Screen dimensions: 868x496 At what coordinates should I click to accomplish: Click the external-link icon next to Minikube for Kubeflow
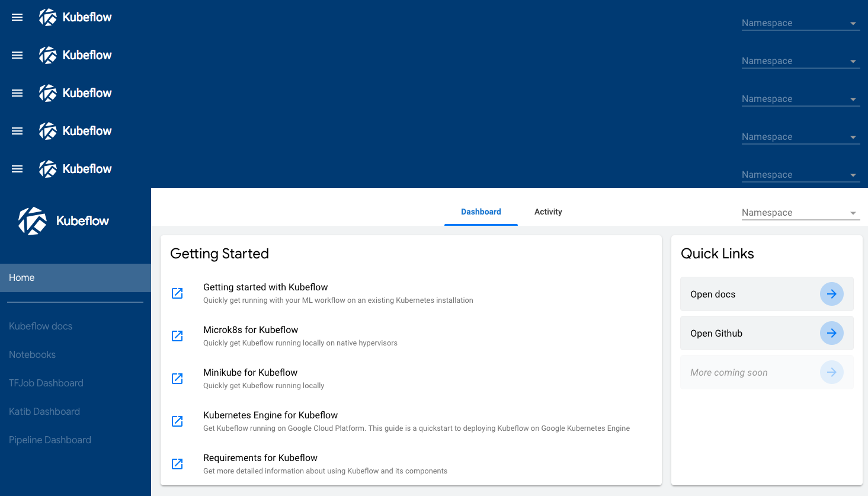click(177, 378)
